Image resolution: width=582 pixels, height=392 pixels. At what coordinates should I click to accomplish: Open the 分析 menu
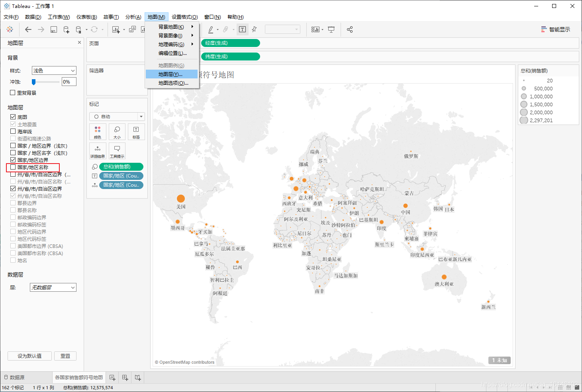(133, 17)
